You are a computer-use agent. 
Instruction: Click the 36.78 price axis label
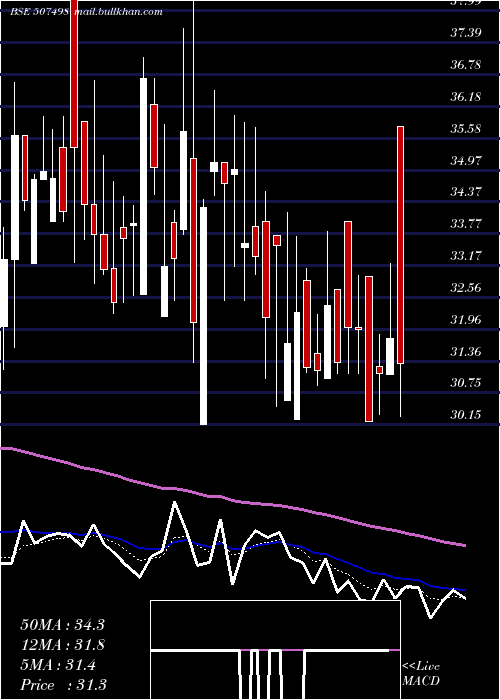tap(465, 65)
